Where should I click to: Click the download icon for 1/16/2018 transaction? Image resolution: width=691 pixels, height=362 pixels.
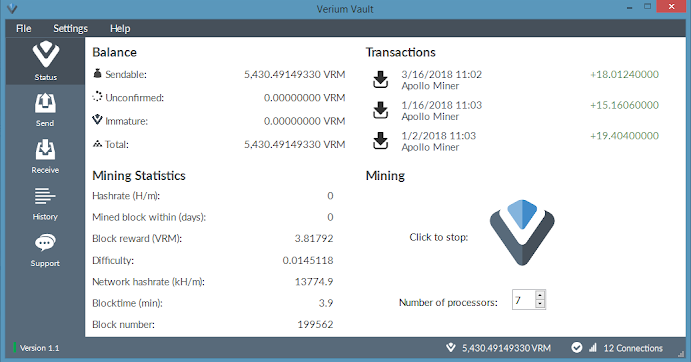380,110
